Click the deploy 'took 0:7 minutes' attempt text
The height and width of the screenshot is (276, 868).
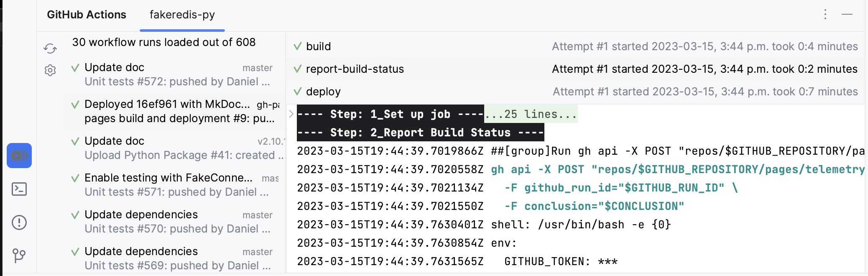pyautogui.click(x=705, y=92)
